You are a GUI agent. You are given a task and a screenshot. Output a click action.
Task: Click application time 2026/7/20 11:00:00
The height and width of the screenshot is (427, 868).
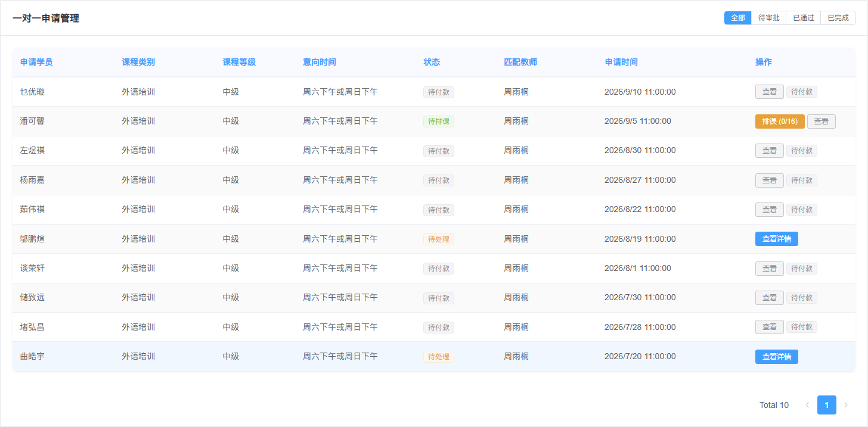click(640, 356)
